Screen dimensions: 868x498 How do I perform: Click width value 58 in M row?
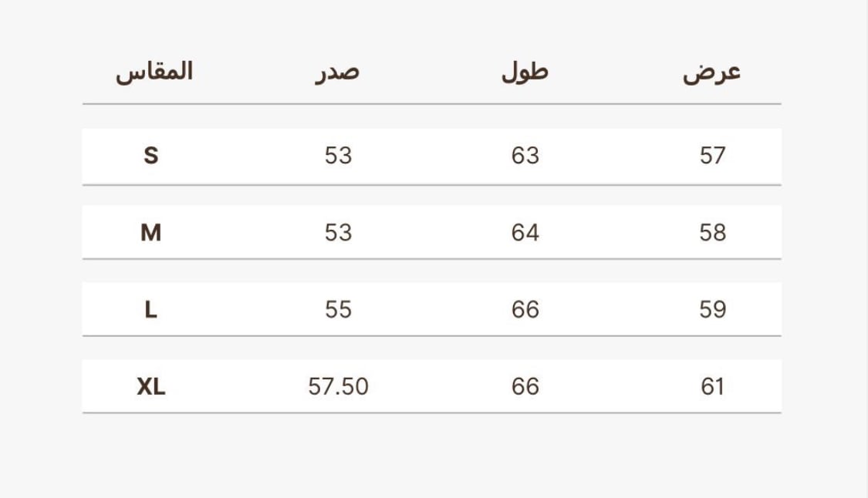point(712,232)
